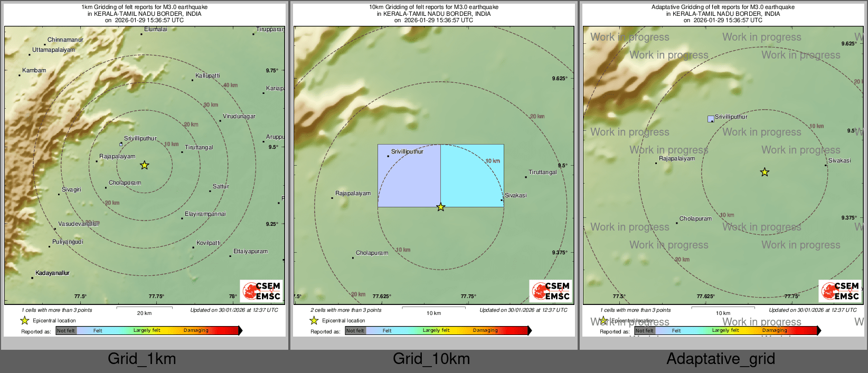Click 'Largely felt' legend segment under Grid_10km
This screenshot has width=868, height=373.
pyautogui.click(x=436, y=330)
